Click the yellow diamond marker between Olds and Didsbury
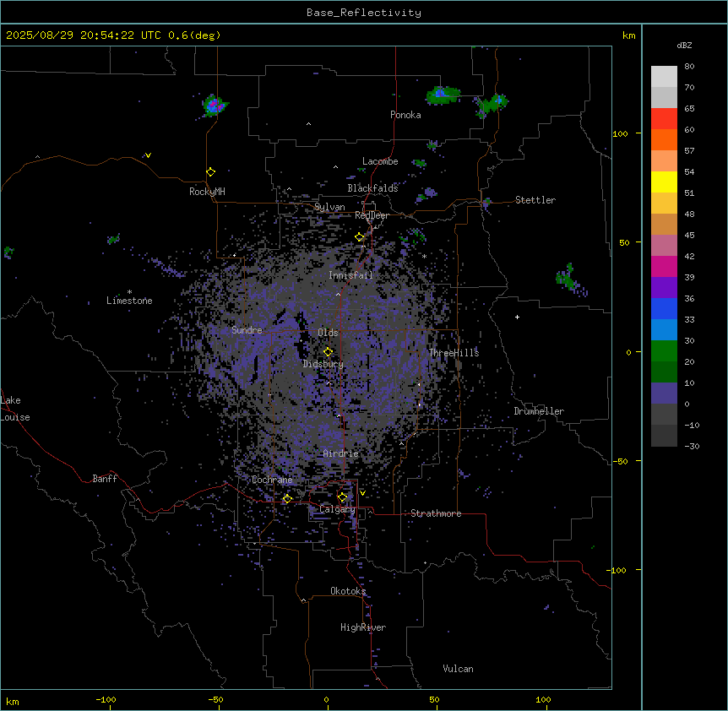728x711 pixels. (328, 351)
